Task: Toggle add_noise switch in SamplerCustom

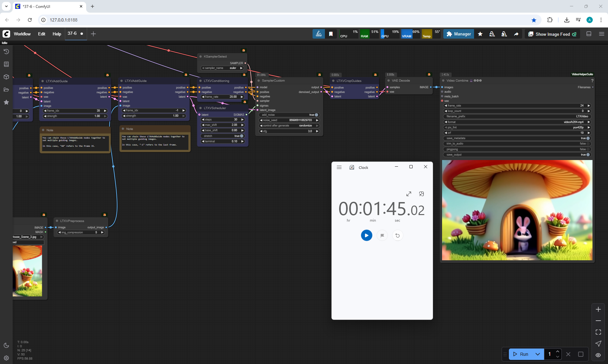Action: click(x=316, y=115)
